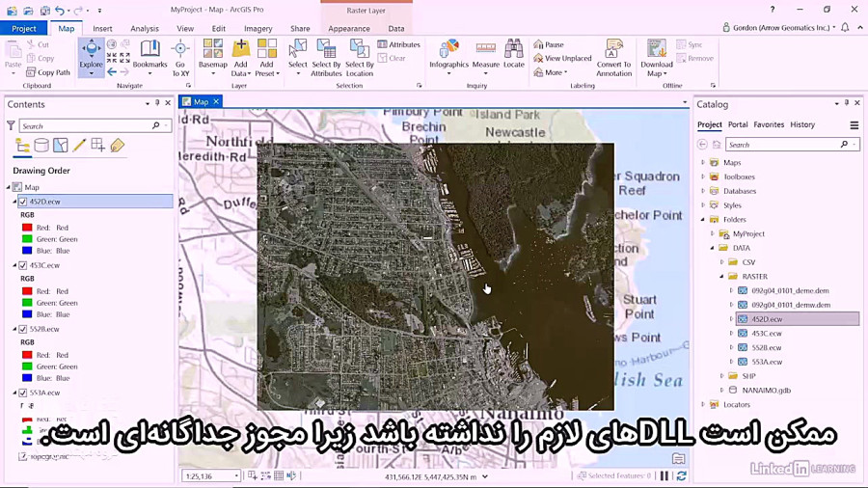Select NANAIMO.gdb in the Catalog

pyautogui.click(x=766, y=390)
